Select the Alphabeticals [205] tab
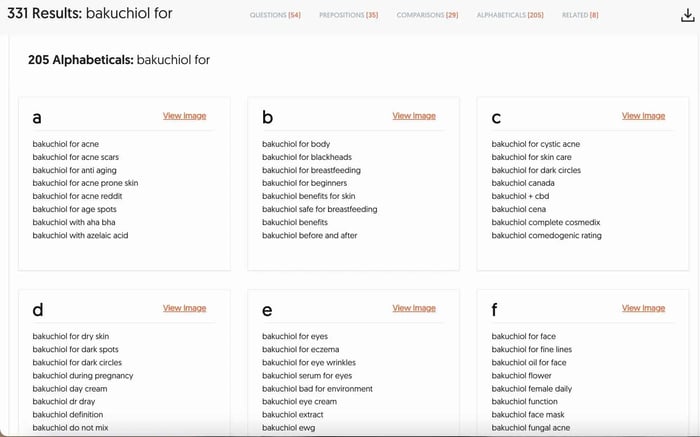 click(510, 16)
